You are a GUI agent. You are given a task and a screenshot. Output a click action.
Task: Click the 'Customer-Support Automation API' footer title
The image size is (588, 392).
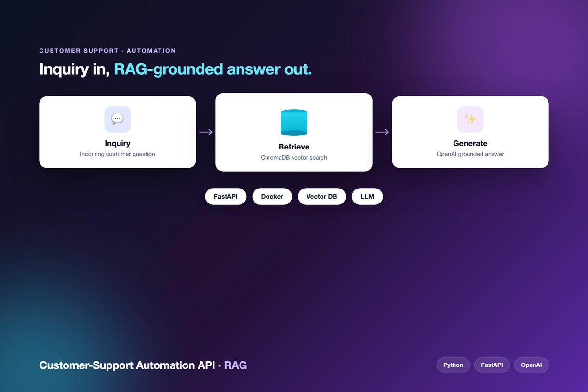coord(127,365)
